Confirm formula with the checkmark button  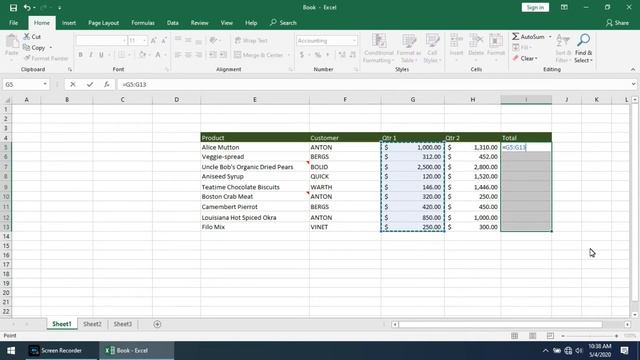pyautogui.click(x=90, y=84)
